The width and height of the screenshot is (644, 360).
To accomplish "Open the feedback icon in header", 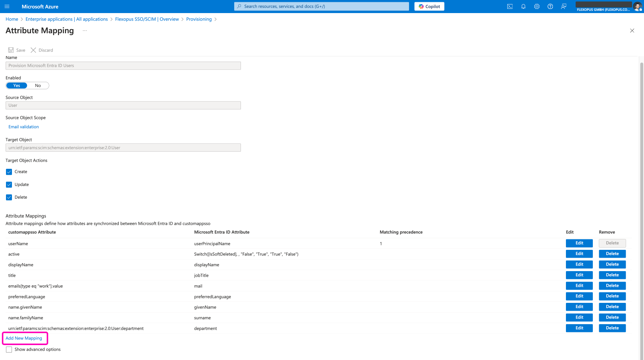I will [x=563, y=6].
